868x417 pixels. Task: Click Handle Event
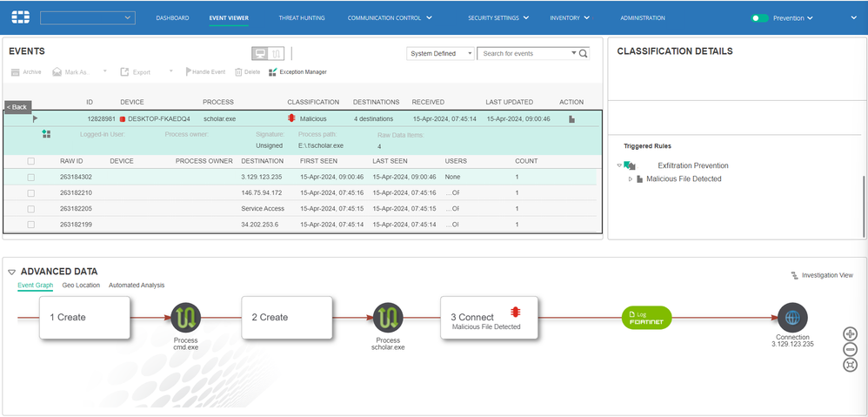204,72
